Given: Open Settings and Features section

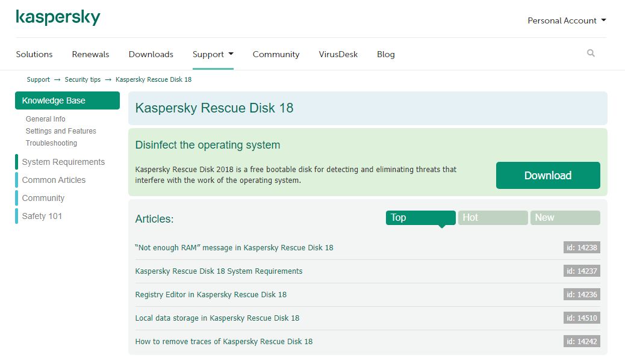Looking at the screenshot, I should [x=61, y=131].
